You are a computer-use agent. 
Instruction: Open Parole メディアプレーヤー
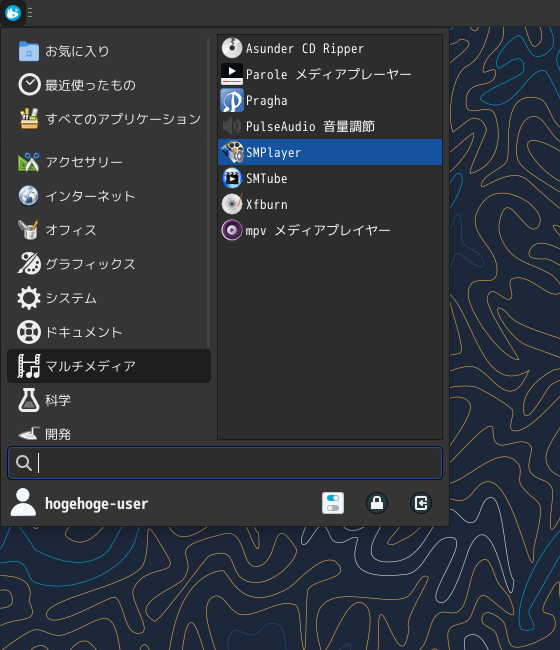click(x=330, y=75)
